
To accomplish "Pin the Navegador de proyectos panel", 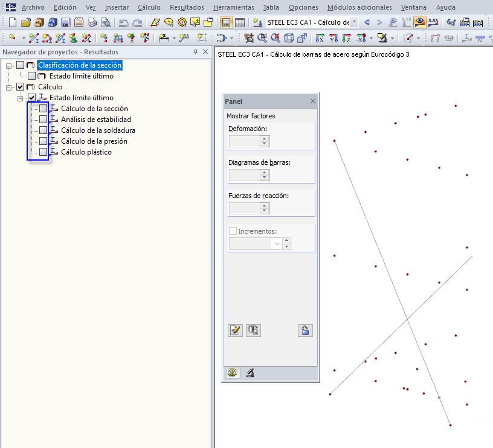I will pyautogui.click(x=195, y=52).
